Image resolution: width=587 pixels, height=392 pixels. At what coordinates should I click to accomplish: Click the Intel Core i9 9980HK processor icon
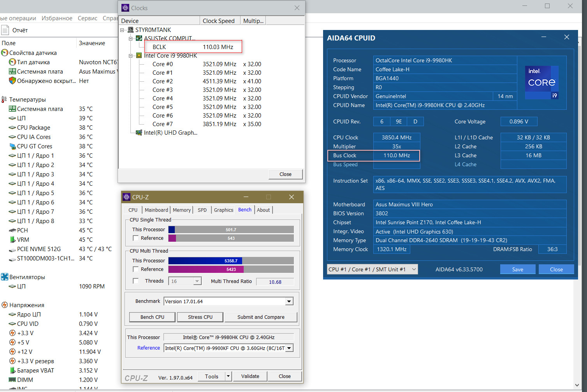click(x=139, y=56)
